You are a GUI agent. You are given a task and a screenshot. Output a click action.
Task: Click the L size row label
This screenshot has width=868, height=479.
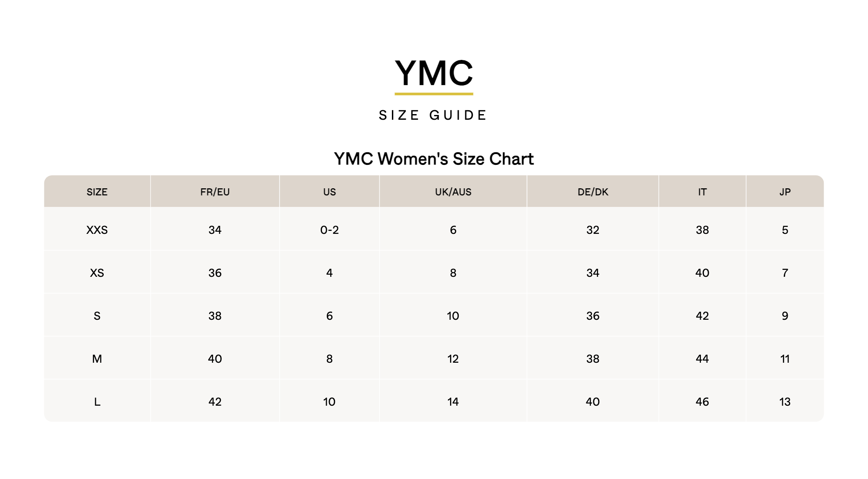point(97,402)
